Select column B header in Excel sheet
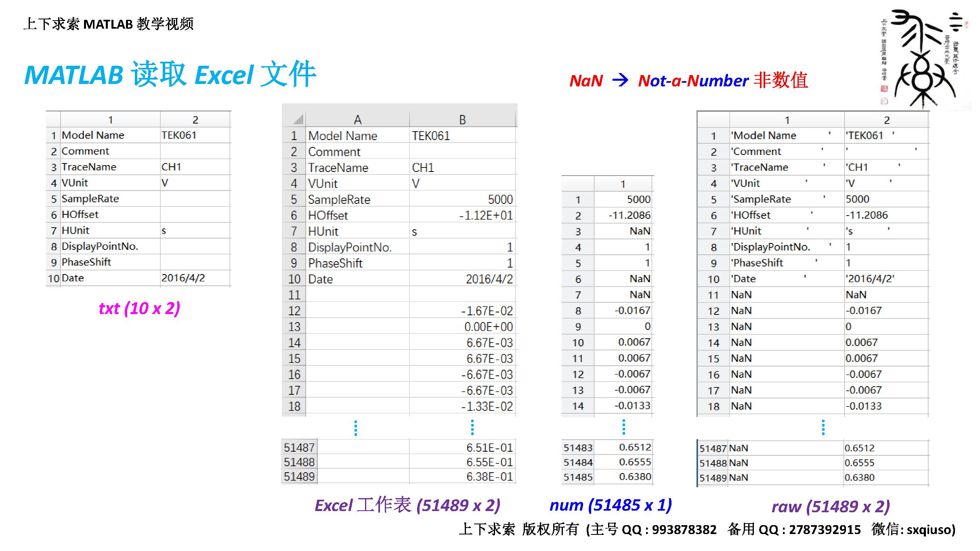This screenshot has width=980, height=551. click(x=462, y=119)
